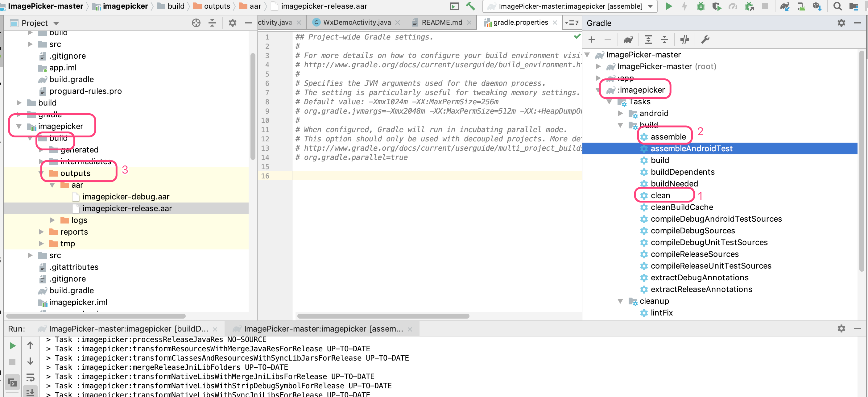This screenshot has width=868, height=397.
Task: Hide the Project panel with minus icon
Action: [x=248, y=23]
